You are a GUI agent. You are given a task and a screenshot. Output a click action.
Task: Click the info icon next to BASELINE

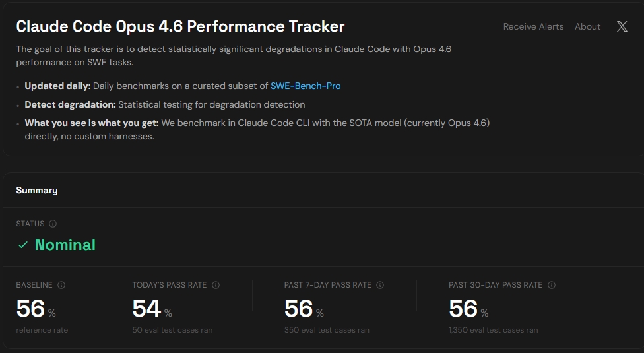point(61,285)
